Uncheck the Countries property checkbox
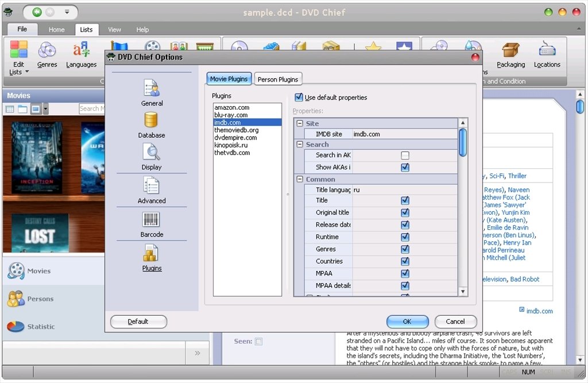This screenshot has height=383, width=588. 405,261
